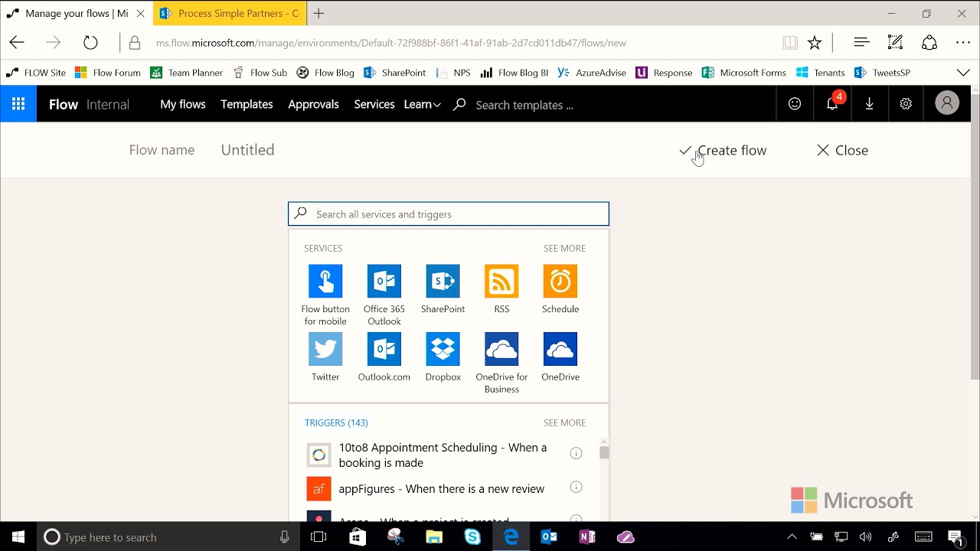
Task: Click the Search templates field
Action: [x=524, y=105]
